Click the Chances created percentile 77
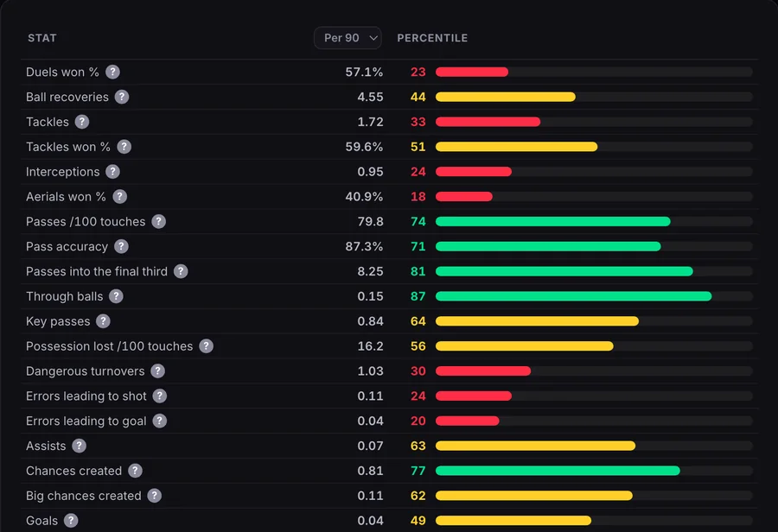Image resolution: width=778 pixels, height=532 pixels. (x=418, y=471)
